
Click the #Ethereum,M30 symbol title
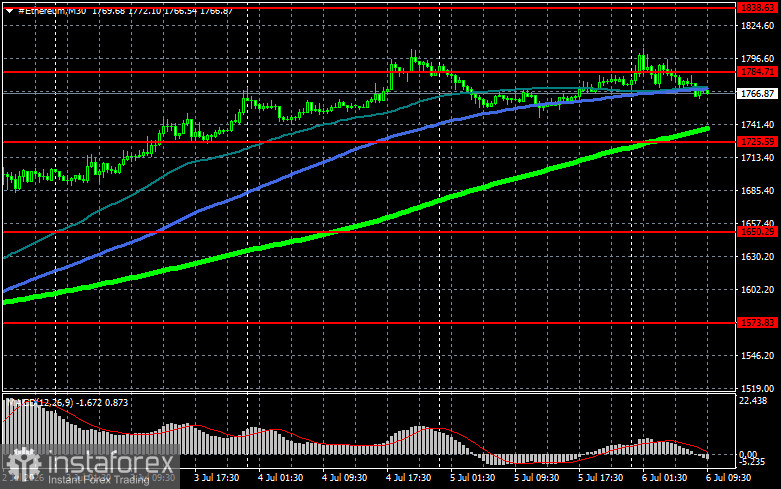pos(52,11)
